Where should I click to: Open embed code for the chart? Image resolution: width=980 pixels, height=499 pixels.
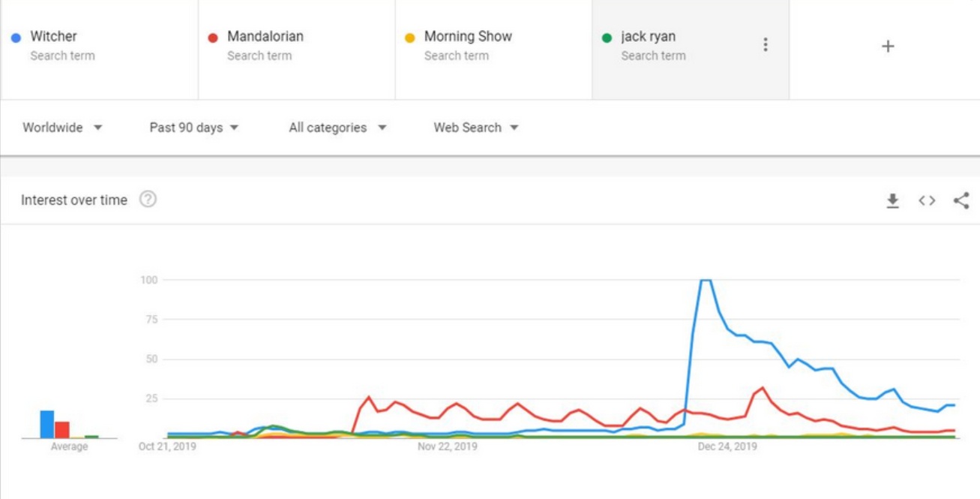click(927, 200)
